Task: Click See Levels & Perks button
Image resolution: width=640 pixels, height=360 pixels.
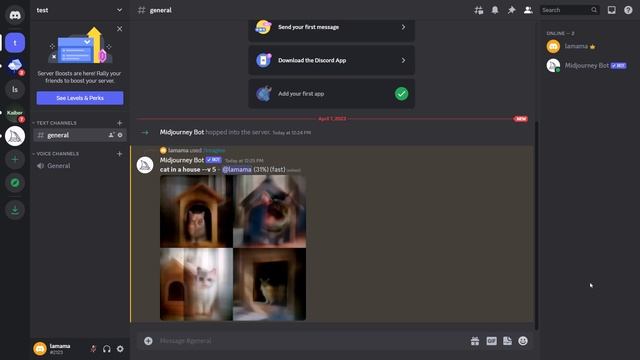Action: [80, 98]
